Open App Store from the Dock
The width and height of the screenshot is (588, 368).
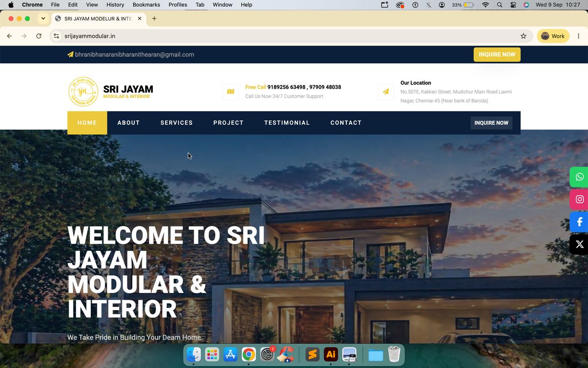230,354
